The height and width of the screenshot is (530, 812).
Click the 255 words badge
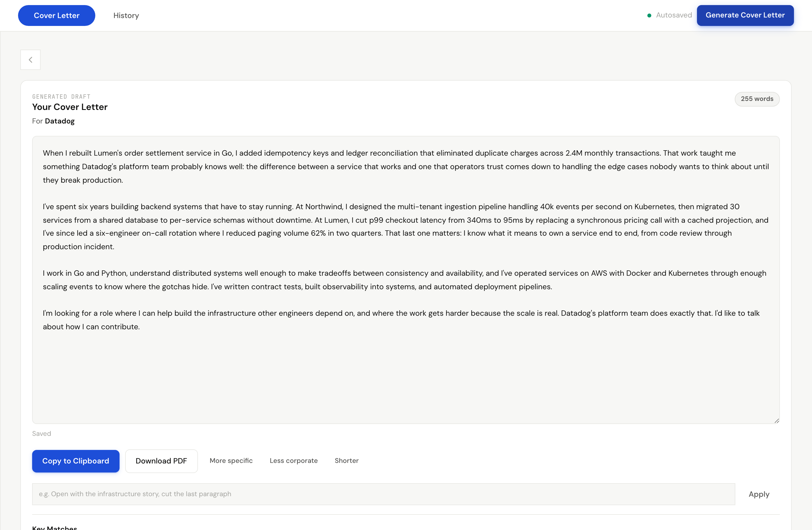tap(757, 99)
